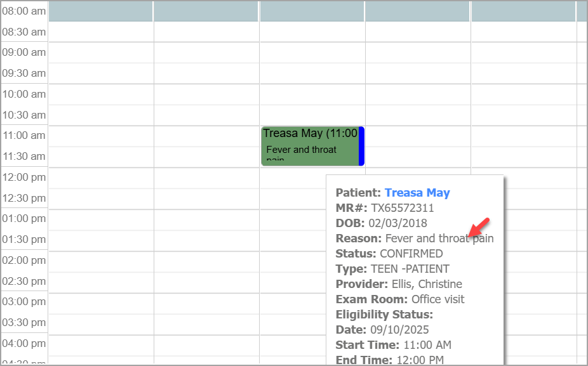This screenshot has height=366, width=588.
Task: Click the 12:00 pm time label
Action: [23, 177]
